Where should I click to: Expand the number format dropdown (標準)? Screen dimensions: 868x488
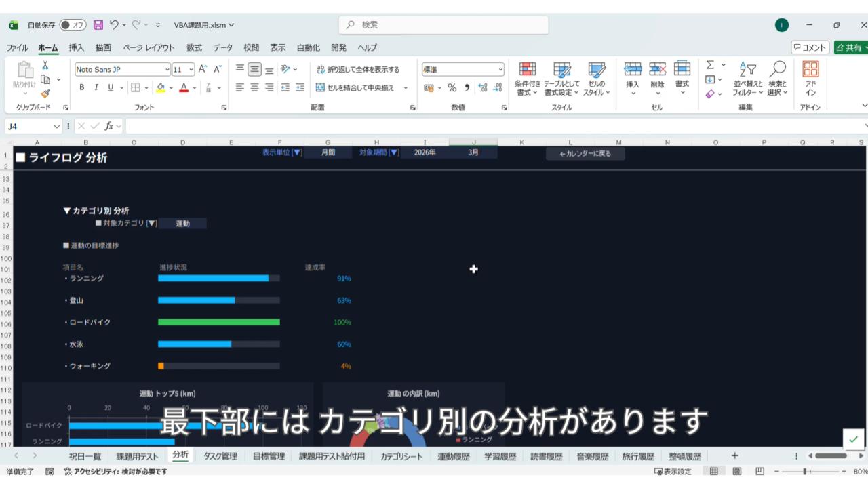500,69
